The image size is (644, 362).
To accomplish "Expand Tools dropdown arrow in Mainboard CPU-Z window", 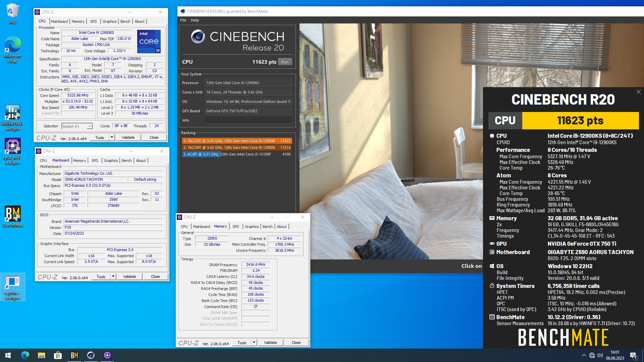I will [113, 277].
